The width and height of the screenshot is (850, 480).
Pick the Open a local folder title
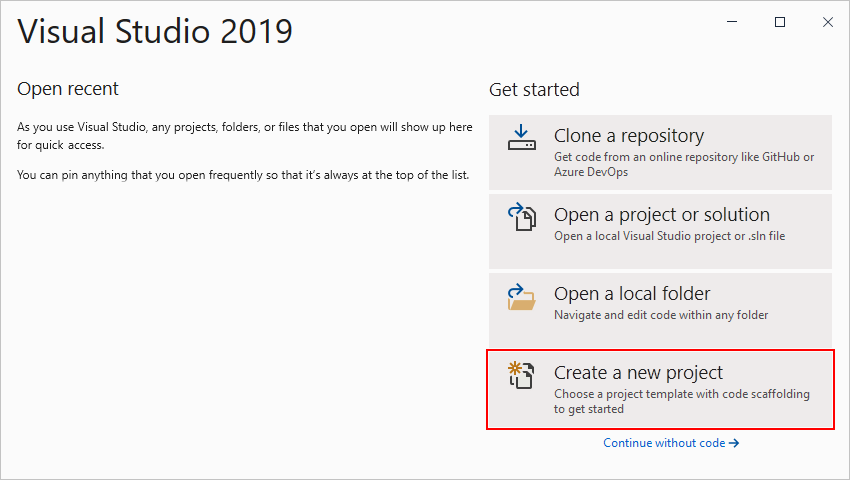pyautogui.click(x=632, y=294)
